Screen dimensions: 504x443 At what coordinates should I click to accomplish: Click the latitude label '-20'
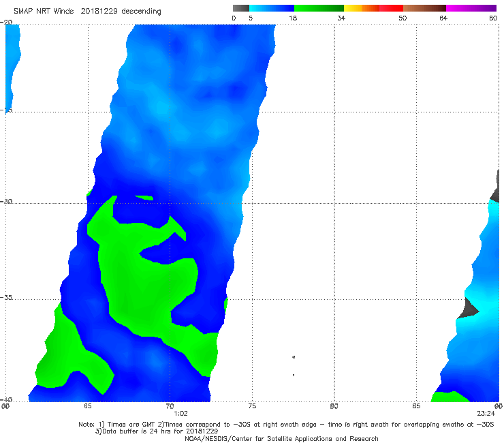pos(6,22)
